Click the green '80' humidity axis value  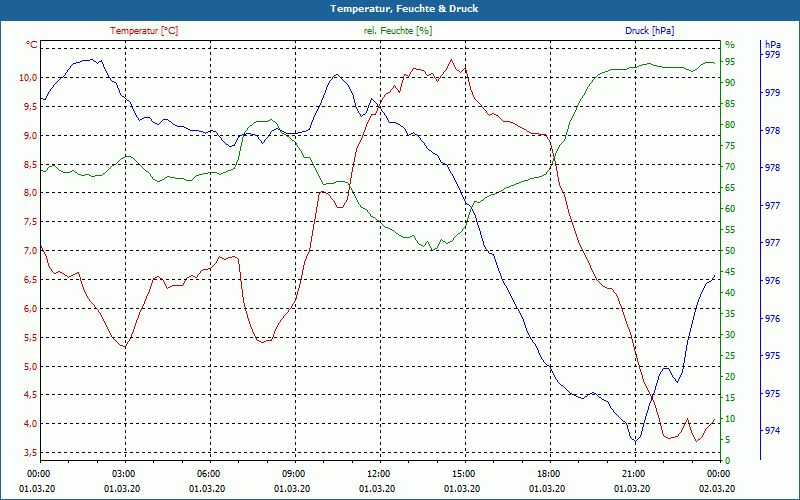point(730,125)
